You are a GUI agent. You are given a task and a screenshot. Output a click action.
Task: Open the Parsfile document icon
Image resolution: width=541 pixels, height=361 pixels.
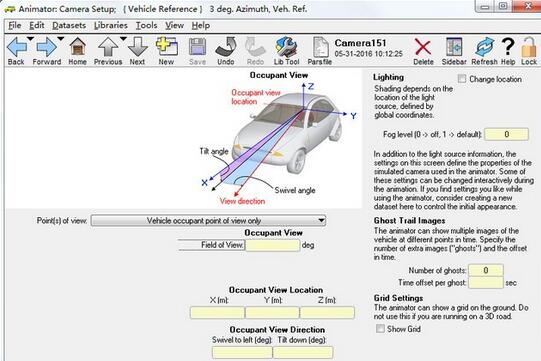(321, 47)
